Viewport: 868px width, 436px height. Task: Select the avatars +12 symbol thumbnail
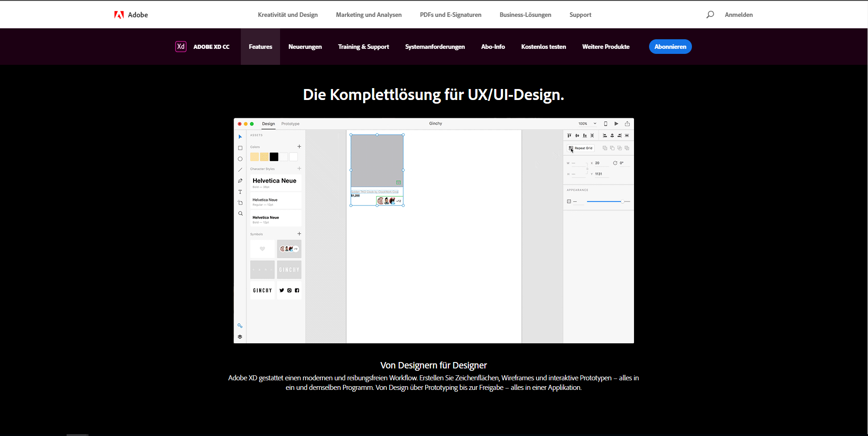coord(289,249)
